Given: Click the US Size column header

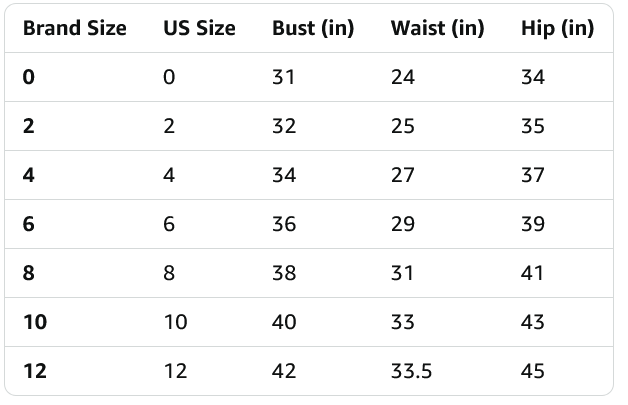Looking at the screenshot, I should (199, 28).
